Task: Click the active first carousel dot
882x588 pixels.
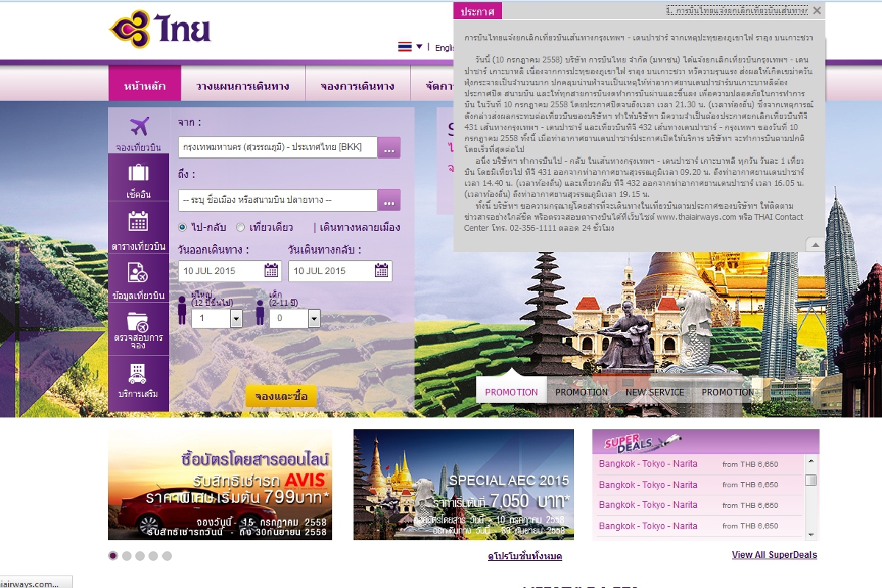Action: (112, 556)
